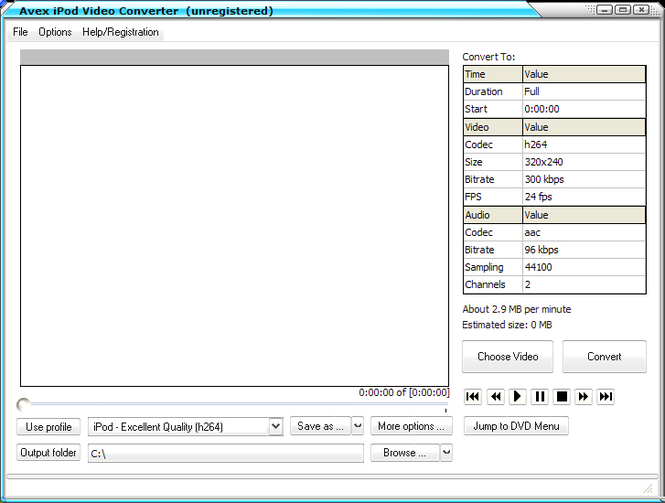
Task: Click the video seek slider handle
Action: tap(23, 405)
